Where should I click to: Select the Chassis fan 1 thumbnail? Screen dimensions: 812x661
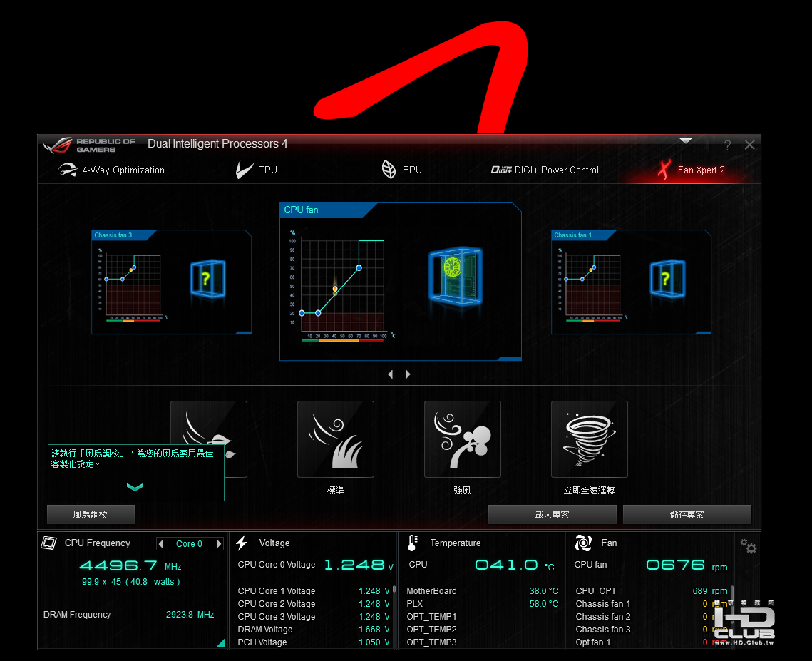tap(631, 282)
